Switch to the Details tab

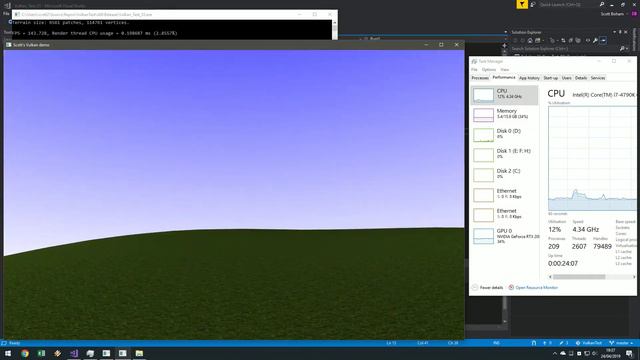coord(581,78)
